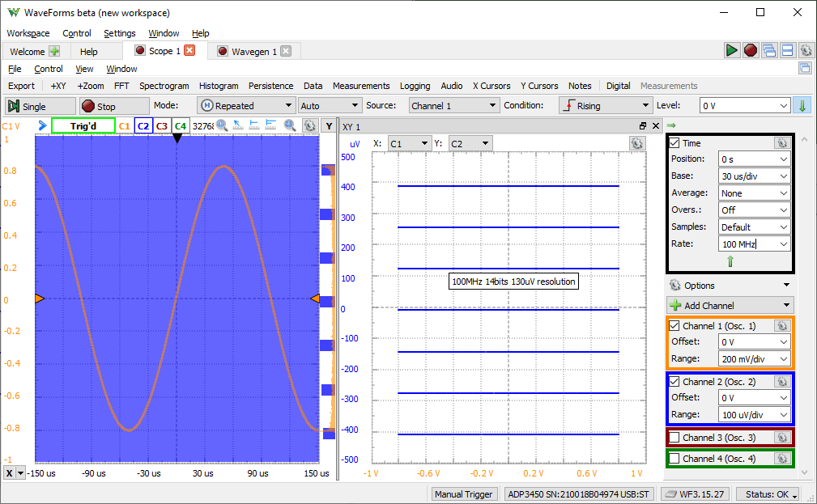
Task: Click the green Run All play icon
Action: pyautogui.click(x=732, y=50)
